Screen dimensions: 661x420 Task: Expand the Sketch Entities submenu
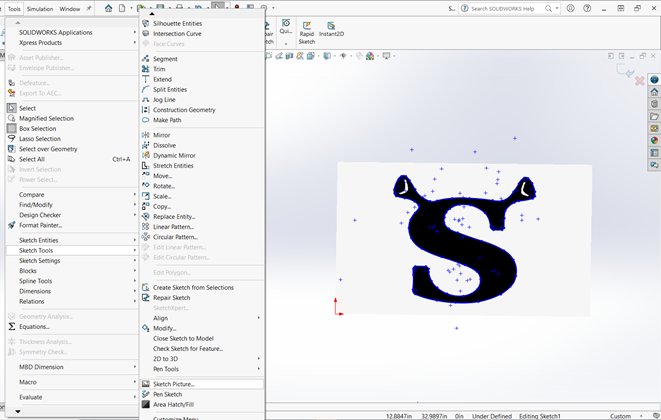(72, 240)
